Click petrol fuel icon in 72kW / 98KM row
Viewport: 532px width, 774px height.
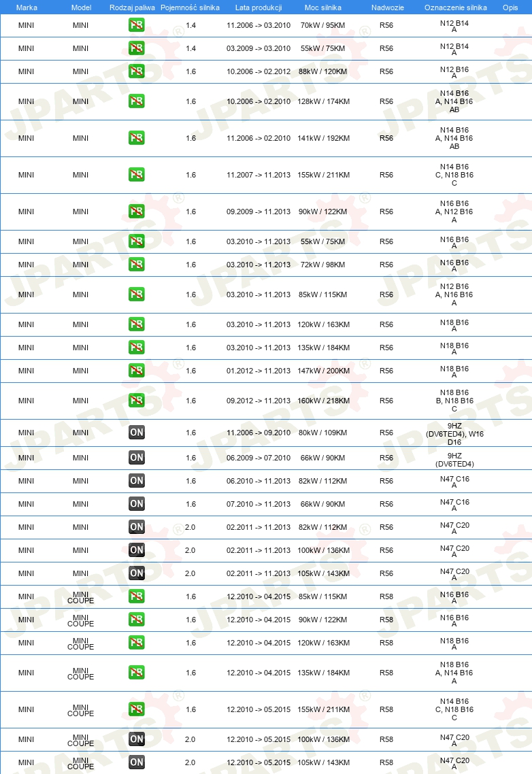[x=136, y=265]
